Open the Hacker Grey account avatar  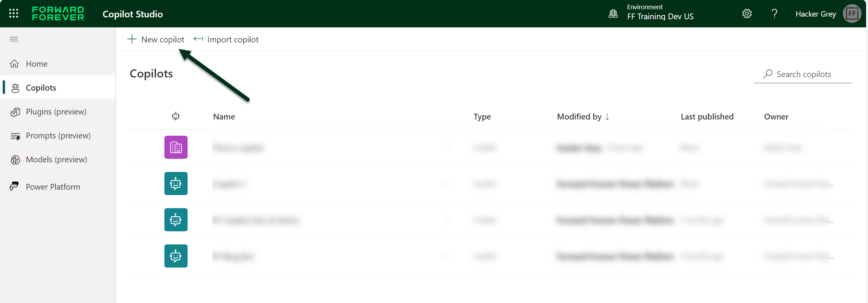coord(852,14)
